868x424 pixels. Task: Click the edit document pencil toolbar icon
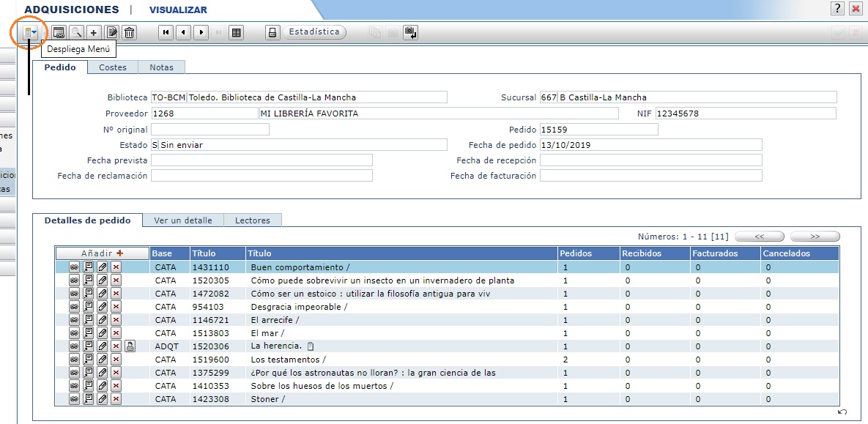[111, 32]
